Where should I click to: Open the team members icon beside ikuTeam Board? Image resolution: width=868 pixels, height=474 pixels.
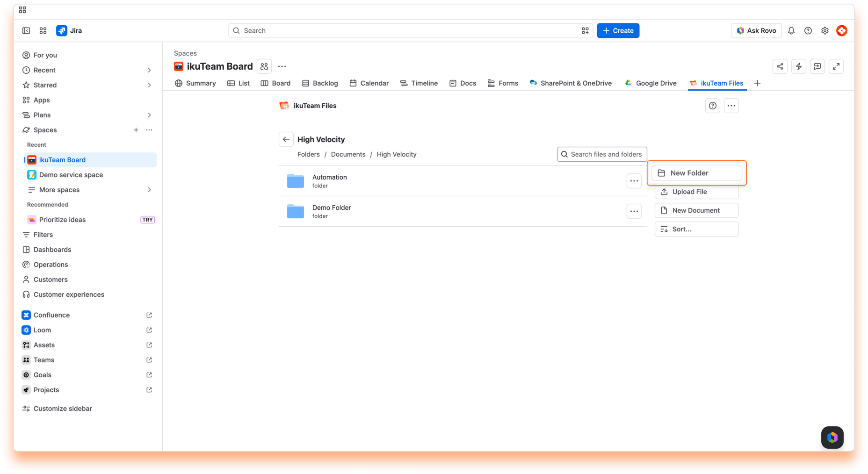coord(264,66)
